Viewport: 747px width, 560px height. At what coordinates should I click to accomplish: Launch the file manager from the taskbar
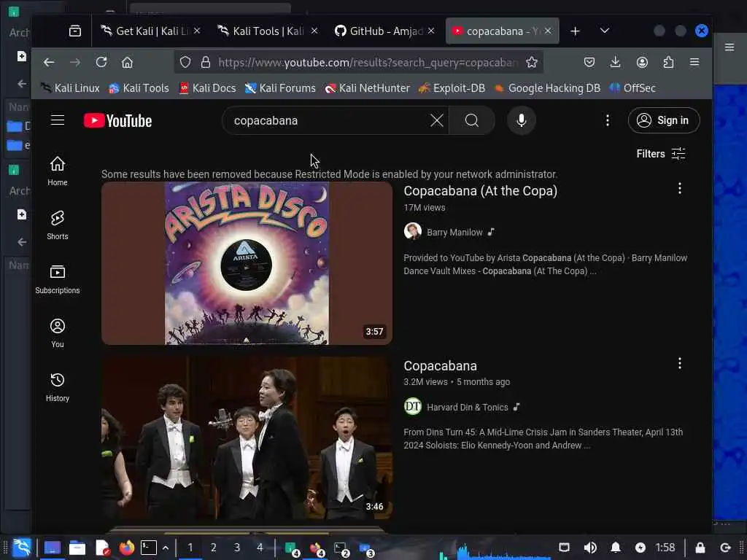(x=77, y=548)
